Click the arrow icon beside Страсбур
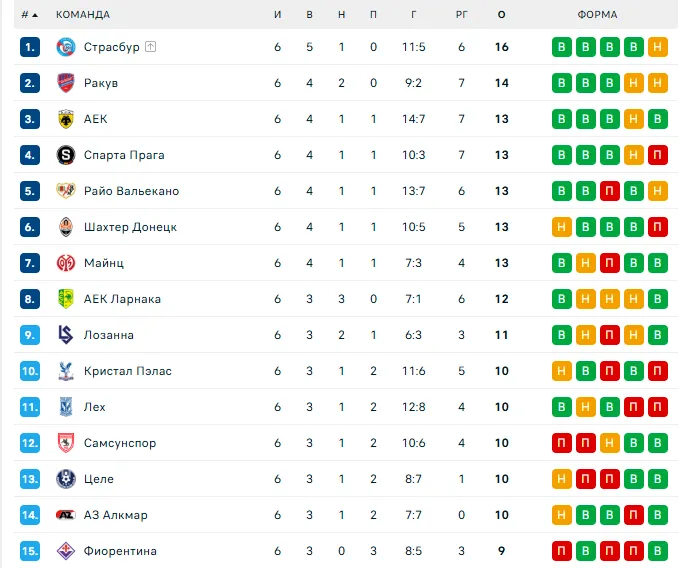Viewport: 687px width, 568px height. [x=151, y=47]
